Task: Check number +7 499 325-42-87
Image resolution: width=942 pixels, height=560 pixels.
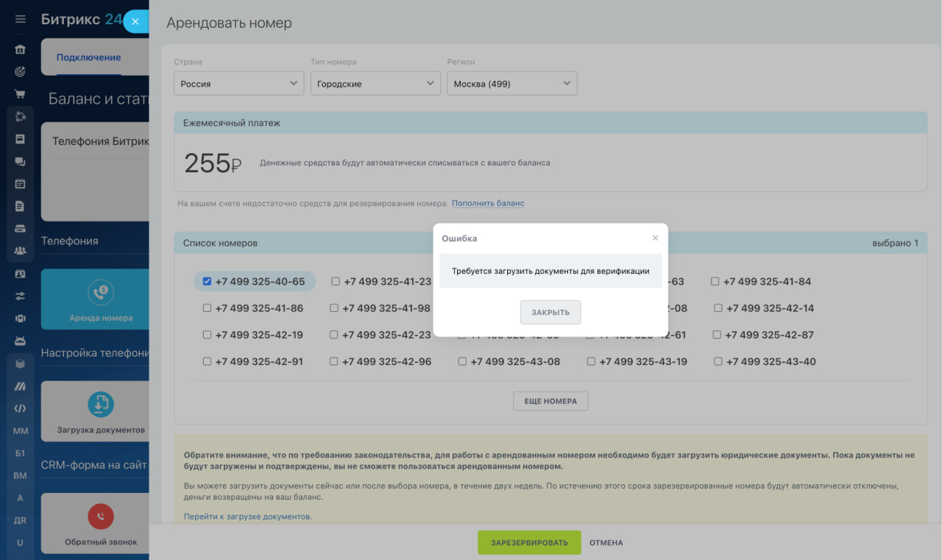Action: 717,335
